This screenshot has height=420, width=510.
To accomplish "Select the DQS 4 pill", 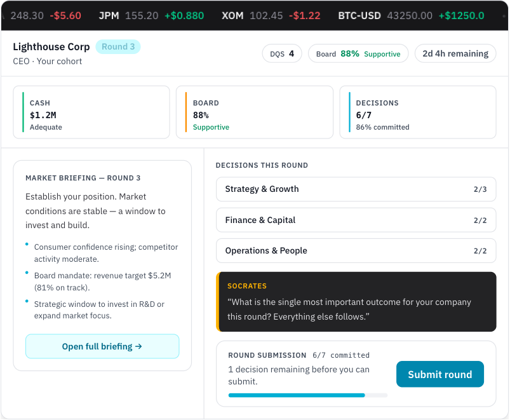I will click(x=281, y=54).
